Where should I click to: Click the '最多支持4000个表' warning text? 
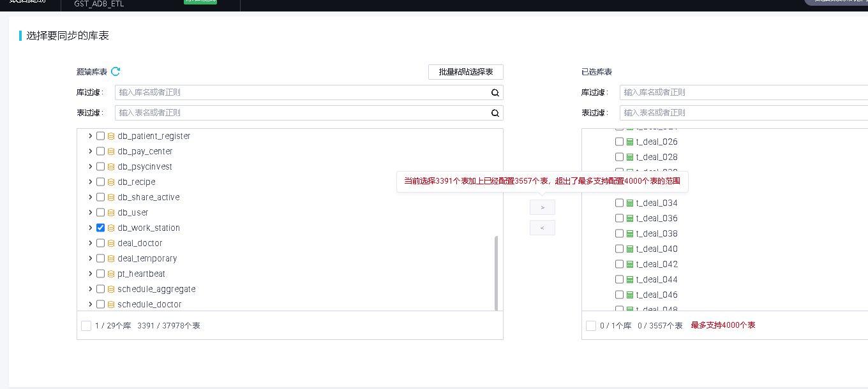723,325
